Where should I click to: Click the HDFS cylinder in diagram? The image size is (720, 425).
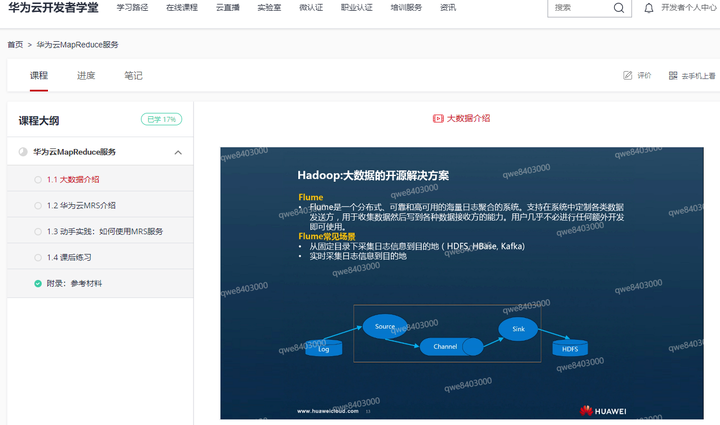(x=570, y=348)
